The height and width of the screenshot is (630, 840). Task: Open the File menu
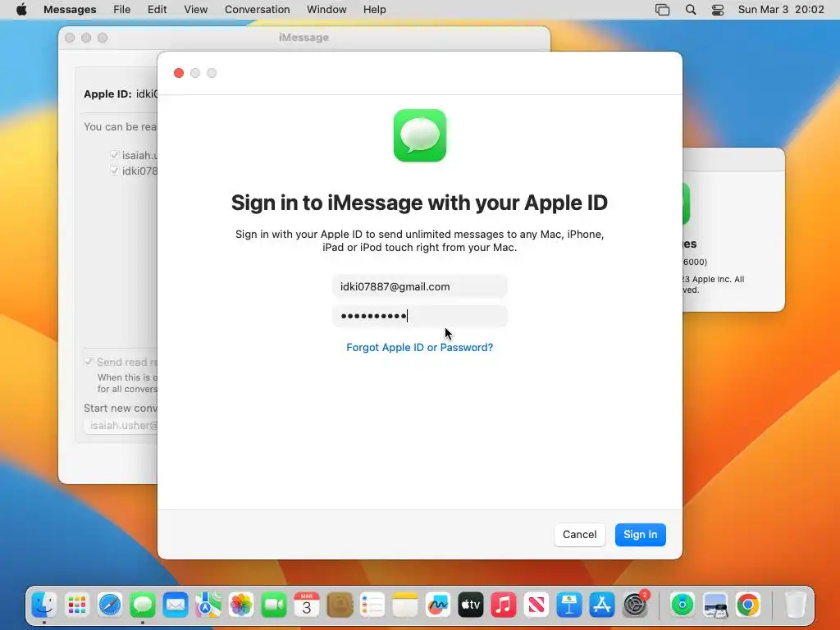[122, 10]
